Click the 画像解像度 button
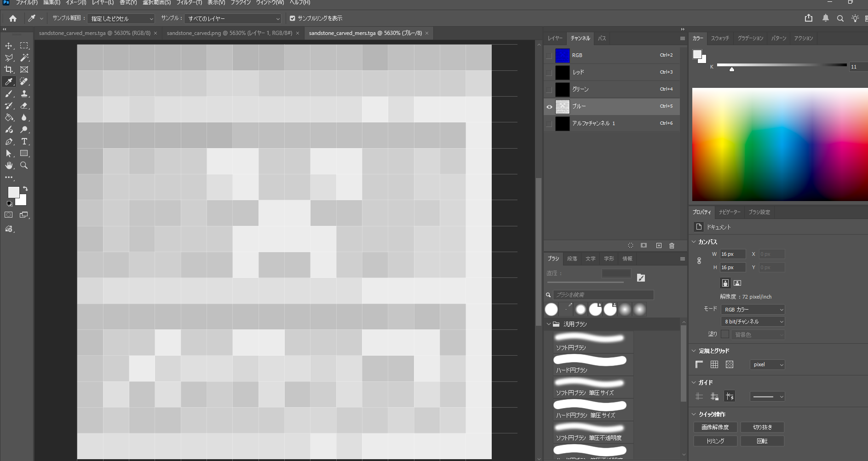The image size is (868, 461). [x=715, y=427]
